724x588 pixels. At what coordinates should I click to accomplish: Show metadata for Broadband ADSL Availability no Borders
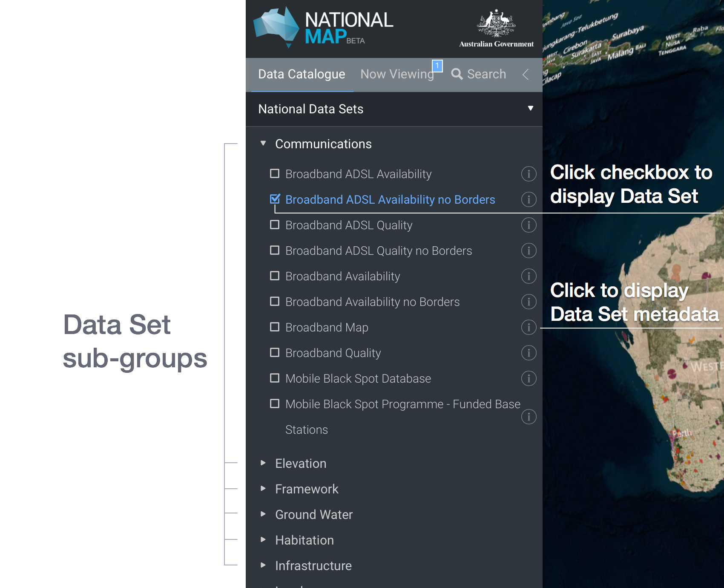[x=529, y=199]
